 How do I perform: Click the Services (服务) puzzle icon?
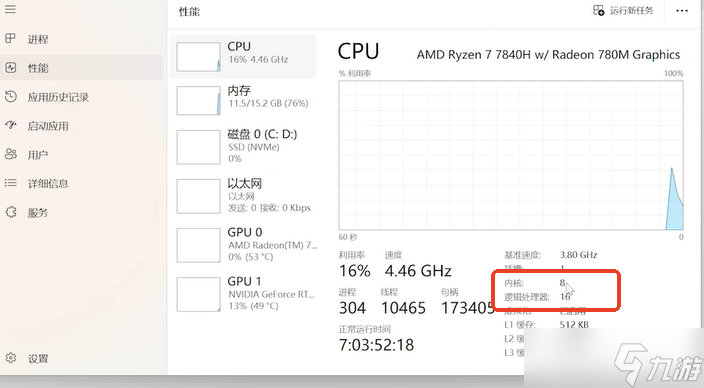tap(10, 212)
